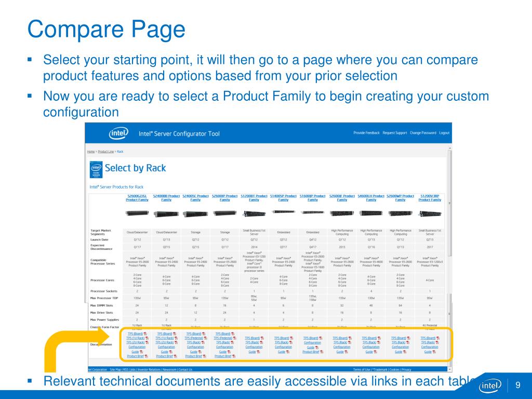Image resolution: width=532 pixels, height=399 pixels.
Task: Click the Change Password link
Action: 423,133
